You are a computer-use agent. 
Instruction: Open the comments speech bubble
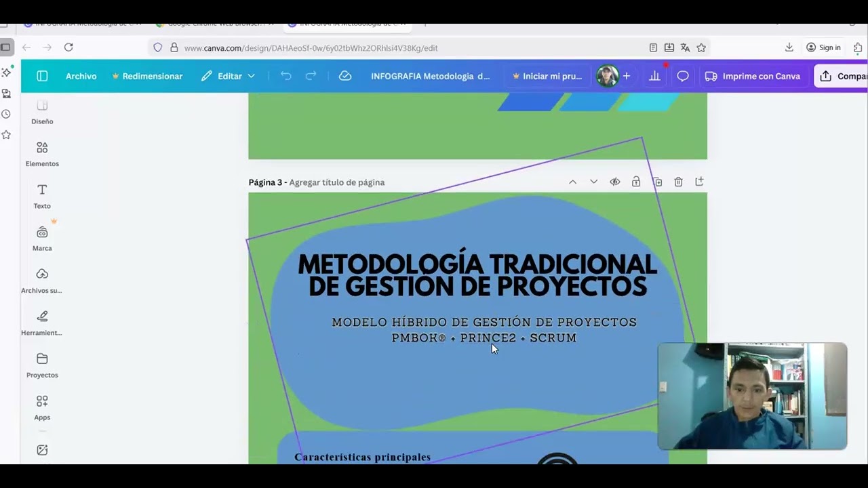(x=683, y=76)
